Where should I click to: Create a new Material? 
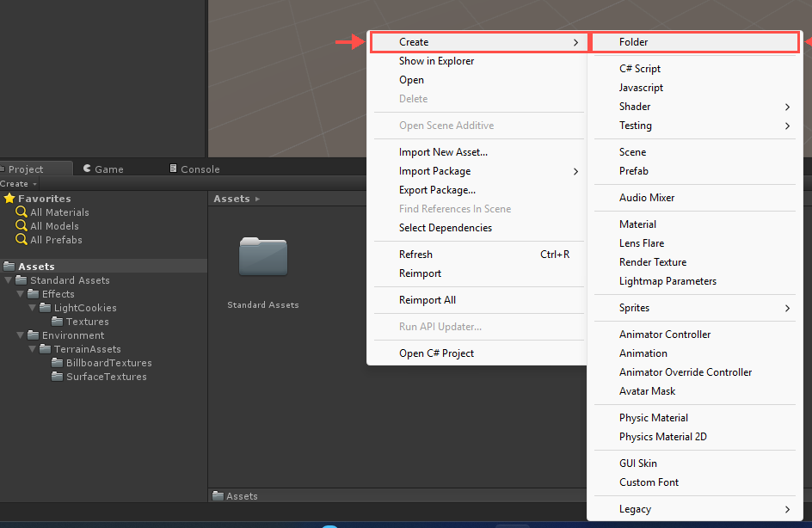(694, 224)
